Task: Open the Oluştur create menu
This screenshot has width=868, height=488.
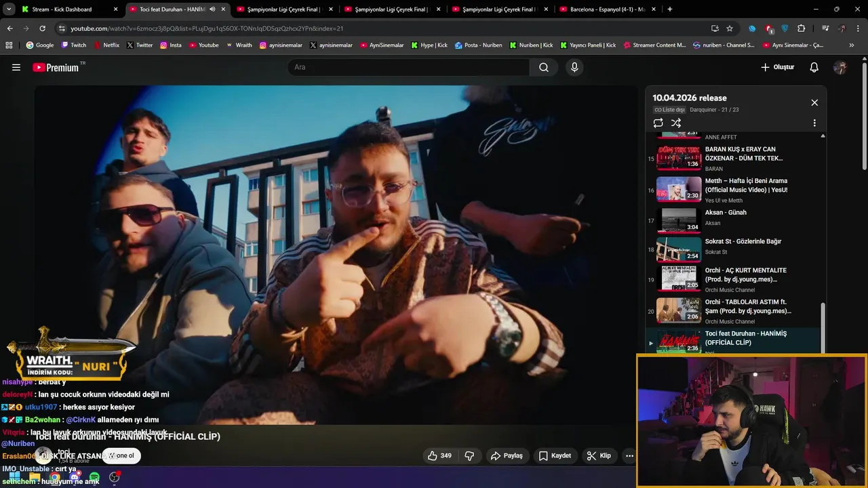Action: (x=777, y=67)
